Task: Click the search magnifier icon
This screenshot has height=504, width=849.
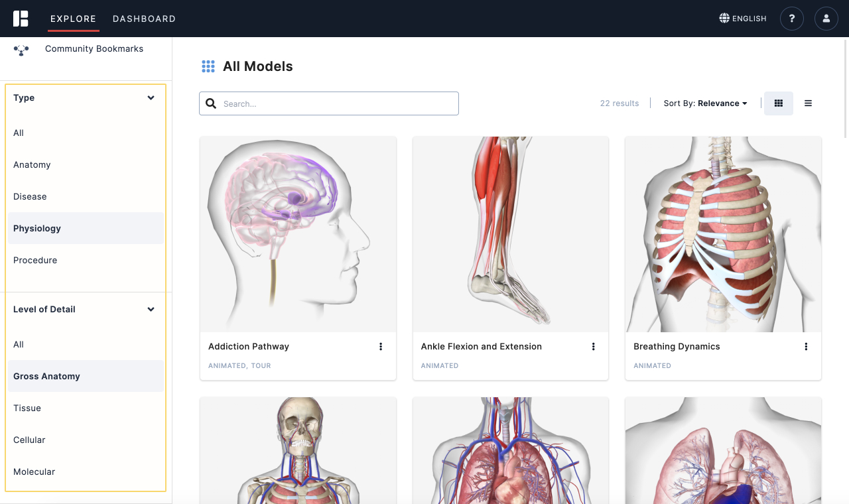Action: tap(211, 103)
